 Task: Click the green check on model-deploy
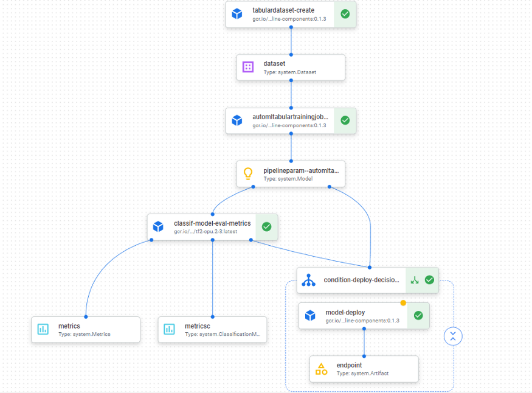(x=418, y=316)
